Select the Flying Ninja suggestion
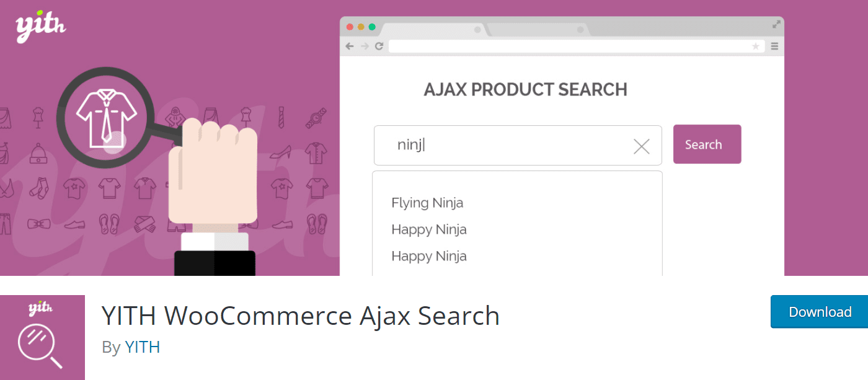Viewport: 868px width, 380px height. (427, 203)
